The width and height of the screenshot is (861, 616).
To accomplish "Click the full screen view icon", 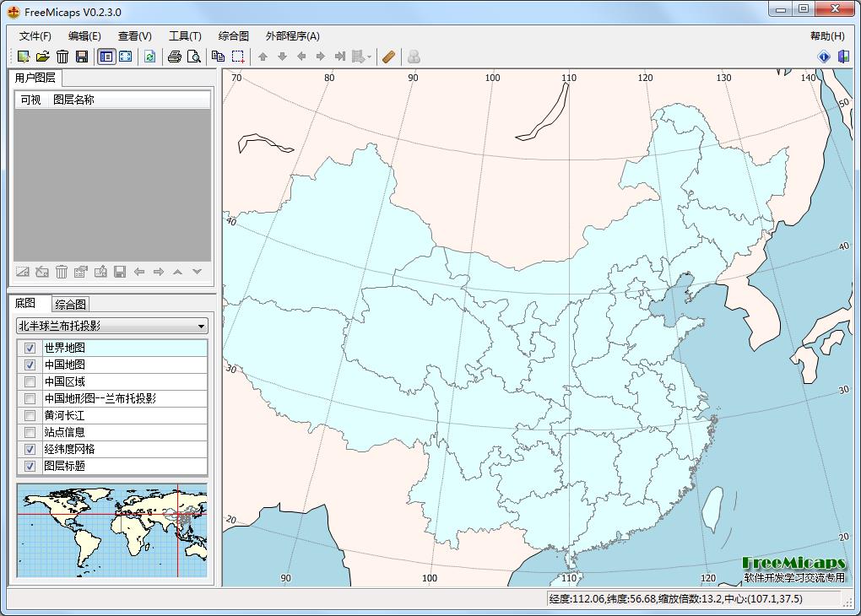I will point(125,57).
